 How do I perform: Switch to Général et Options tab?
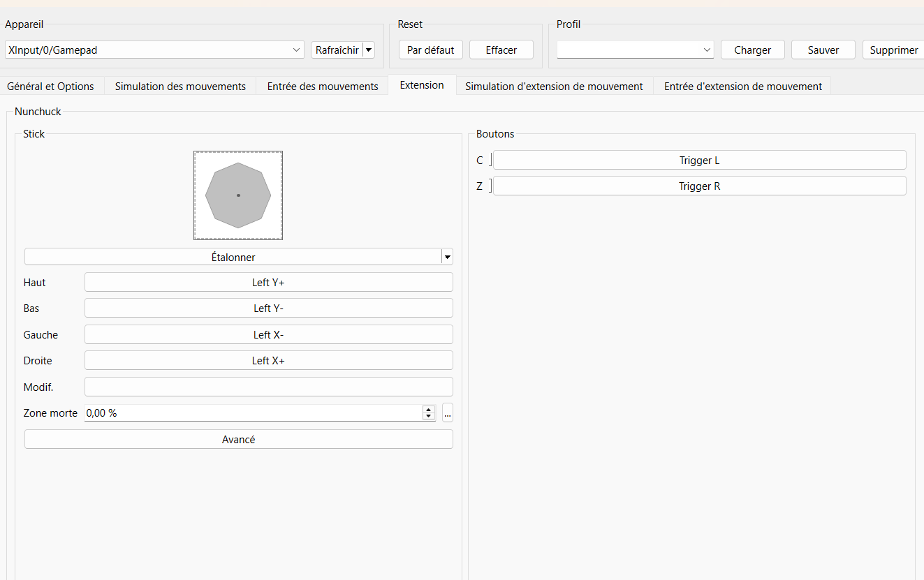pyautogui.click(x=50, y=87)
